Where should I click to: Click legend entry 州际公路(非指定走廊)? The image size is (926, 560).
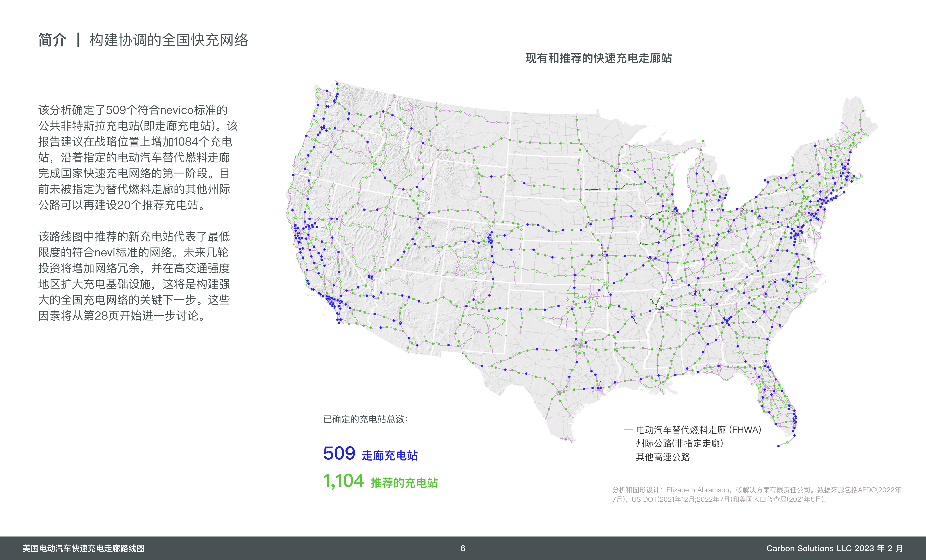coord(679,443)
